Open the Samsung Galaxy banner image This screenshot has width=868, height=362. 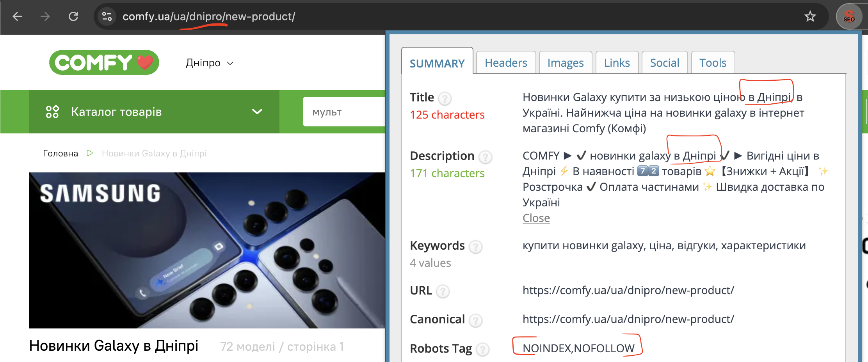[207, 250]
